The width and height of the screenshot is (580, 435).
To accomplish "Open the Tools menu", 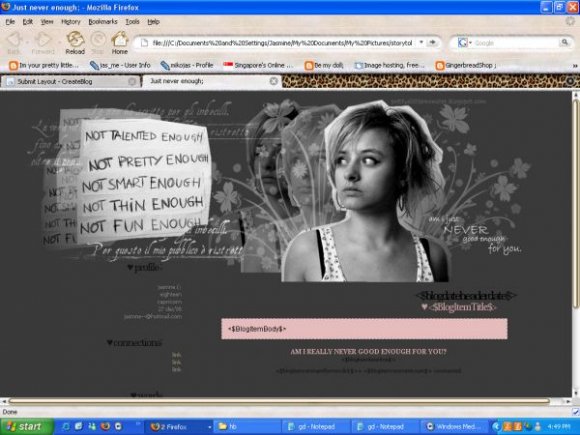I will [x=132, y=22].
